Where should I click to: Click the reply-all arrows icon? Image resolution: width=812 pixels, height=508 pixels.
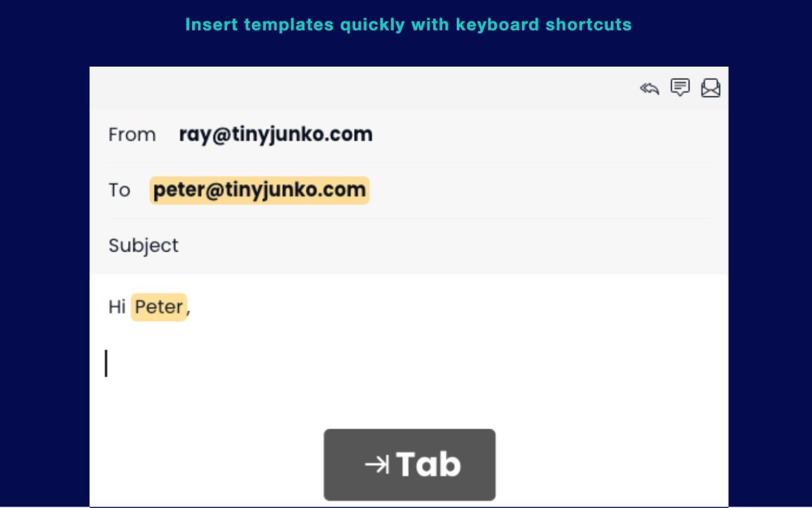coord(649,88)
